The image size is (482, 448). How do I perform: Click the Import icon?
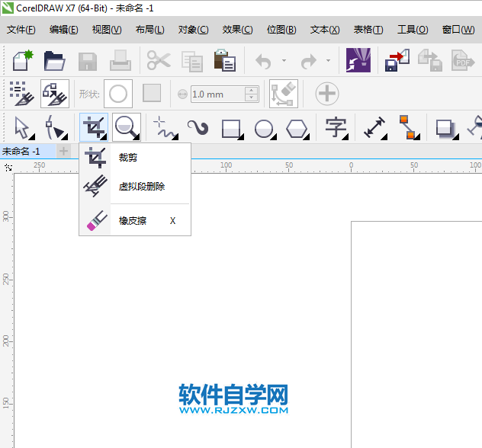[397, 60]
